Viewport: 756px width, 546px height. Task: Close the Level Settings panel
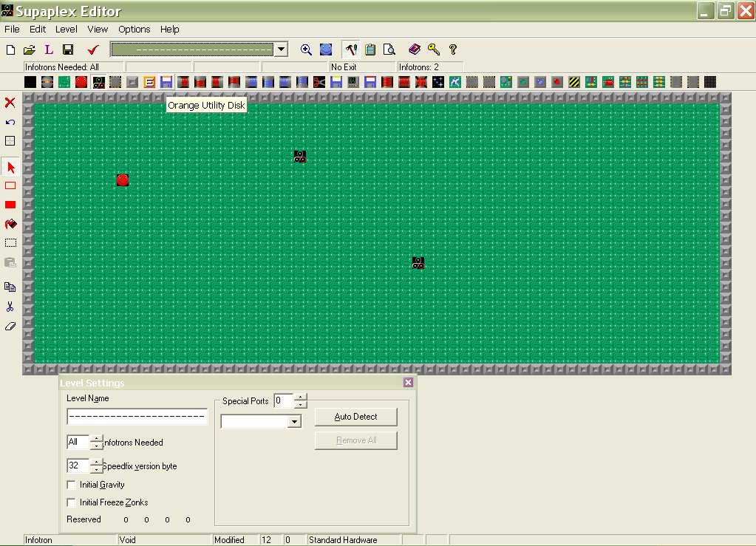coord(408,382)
